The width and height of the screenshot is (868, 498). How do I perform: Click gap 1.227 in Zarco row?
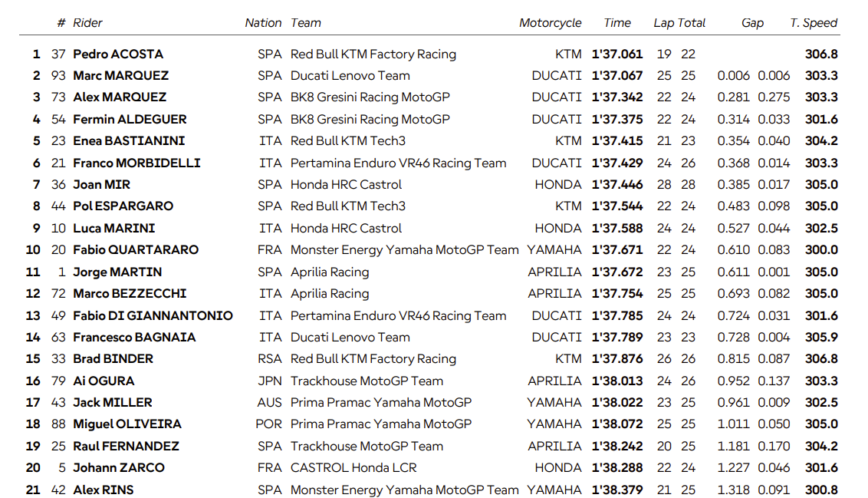[x=734, y=468]
